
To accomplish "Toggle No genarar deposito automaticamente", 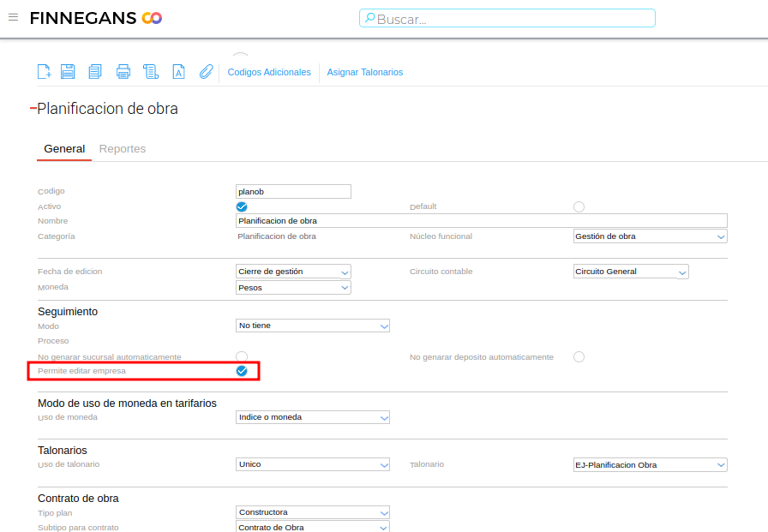I will (x=579, y=356).
